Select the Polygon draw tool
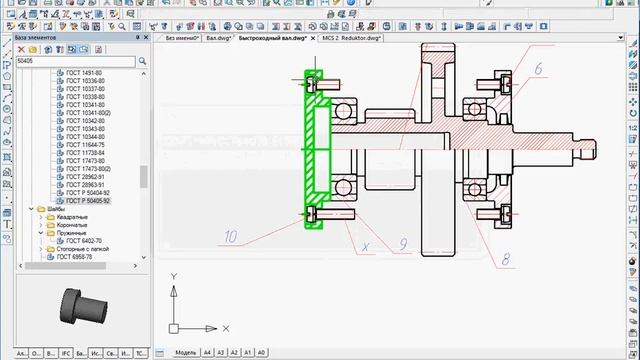The height and width of the screenshot is (360, 640). 7,76
